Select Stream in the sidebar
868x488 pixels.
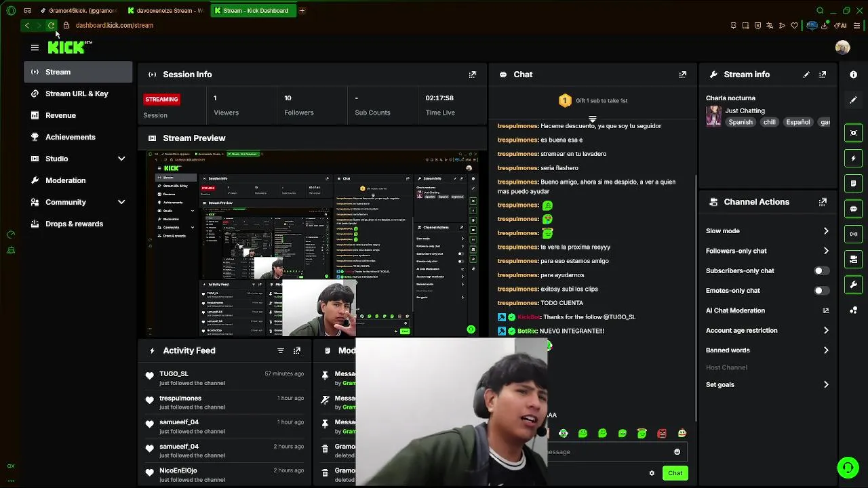[78, 72]
